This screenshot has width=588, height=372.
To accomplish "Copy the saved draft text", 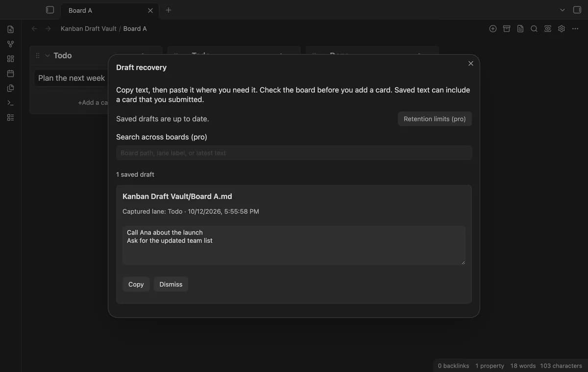I will click(x=136, y=284).
